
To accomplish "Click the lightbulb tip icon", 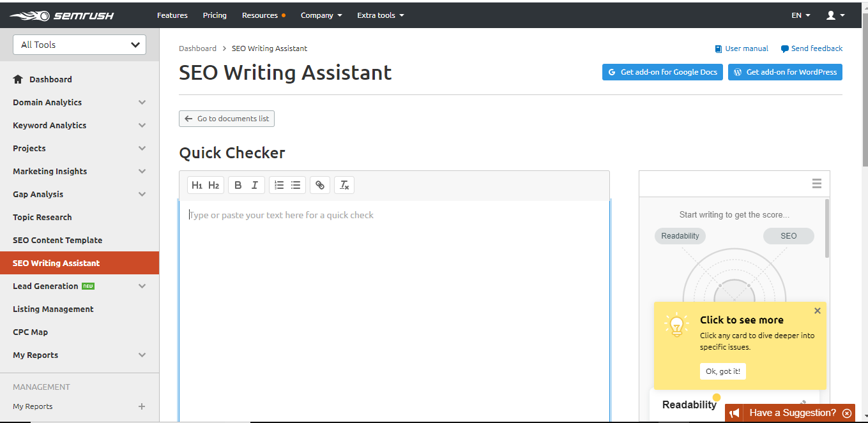I will coord(676,325).
